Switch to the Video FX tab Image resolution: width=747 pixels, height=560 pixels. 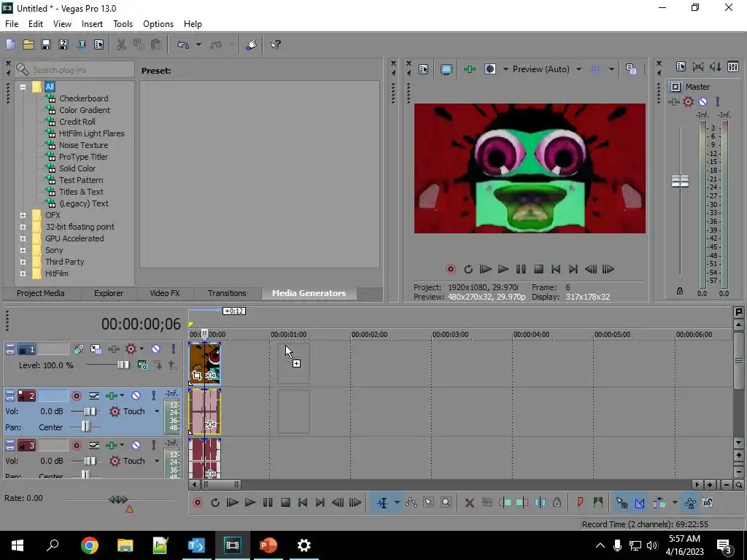click(165, 293)
